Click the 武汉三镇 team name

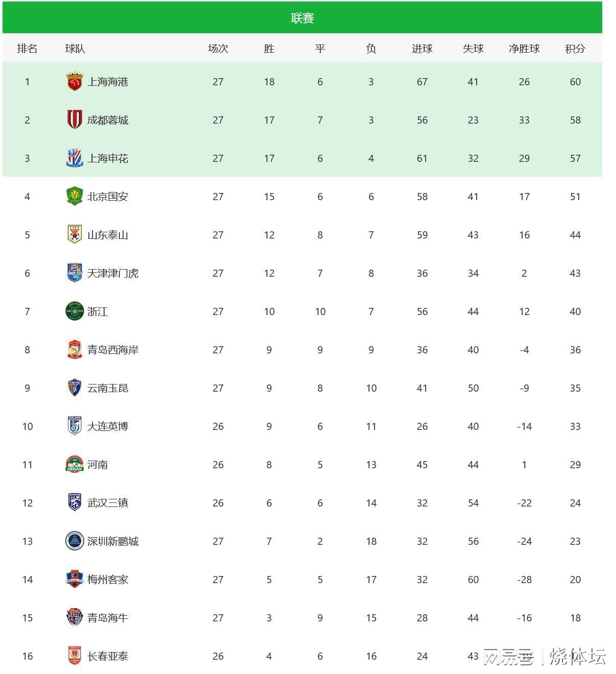coord(108,503)
